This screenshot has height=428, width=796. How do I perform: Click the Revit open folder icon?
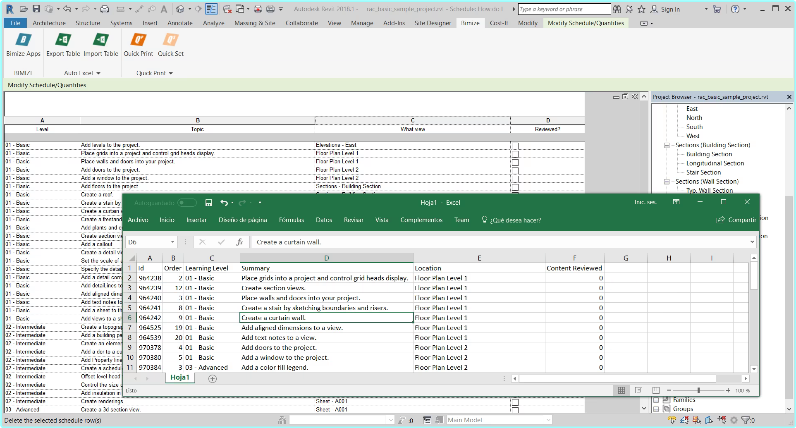pyautogui.click(x=23, y=9)
